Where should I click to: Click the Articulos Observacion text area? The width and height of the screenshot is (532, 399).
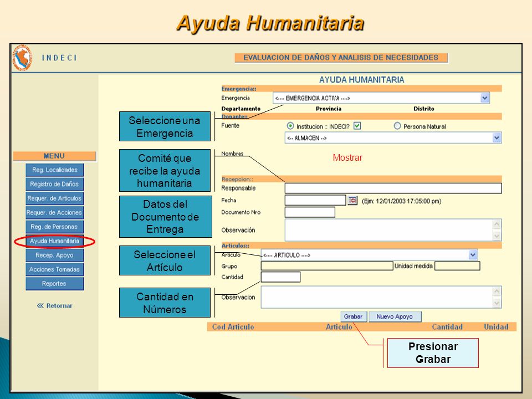pyautogui.click(x=381, y=297)
